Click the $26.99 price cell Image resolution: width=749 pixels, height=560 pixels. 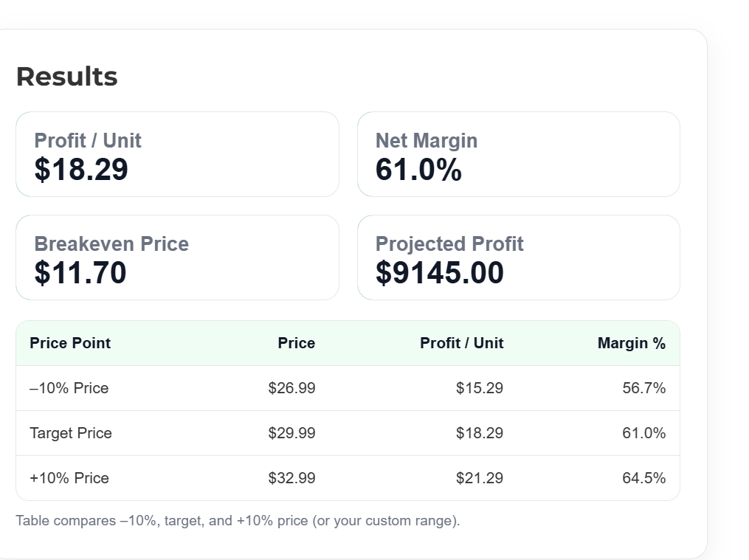pos(291,387)
